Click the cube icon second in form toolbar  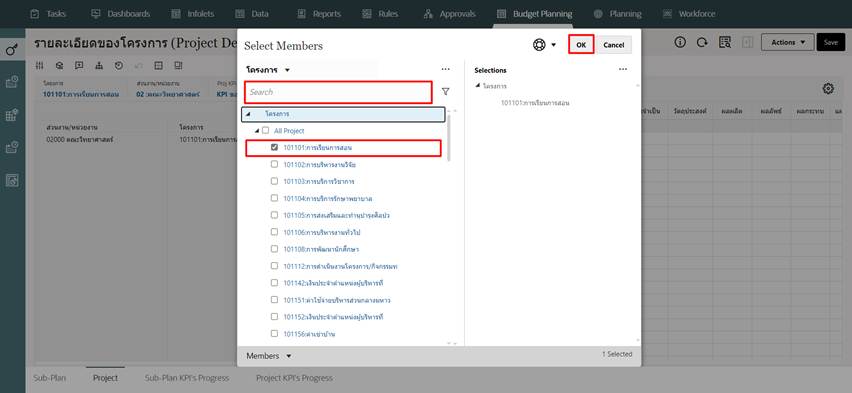60,65
